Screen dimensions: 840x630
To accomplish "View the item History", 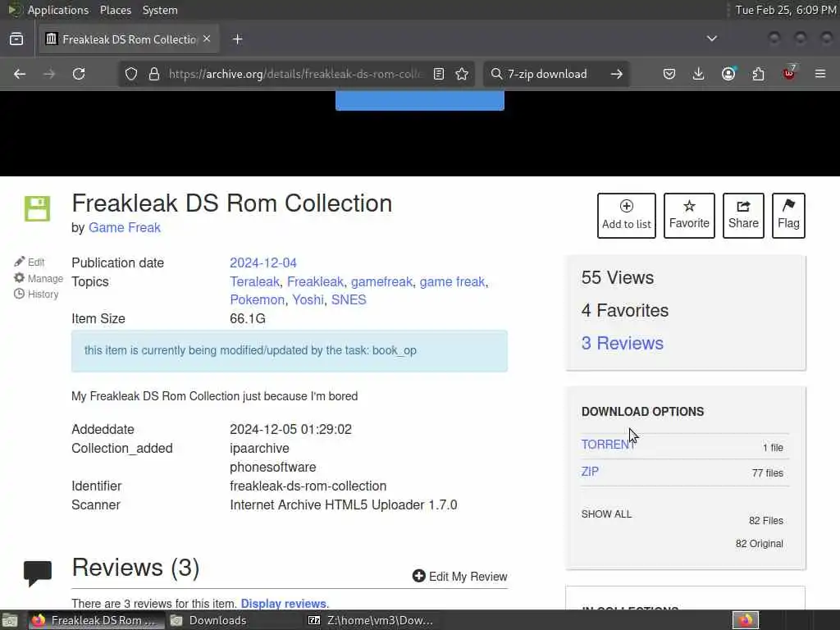I will coord(36,294).
